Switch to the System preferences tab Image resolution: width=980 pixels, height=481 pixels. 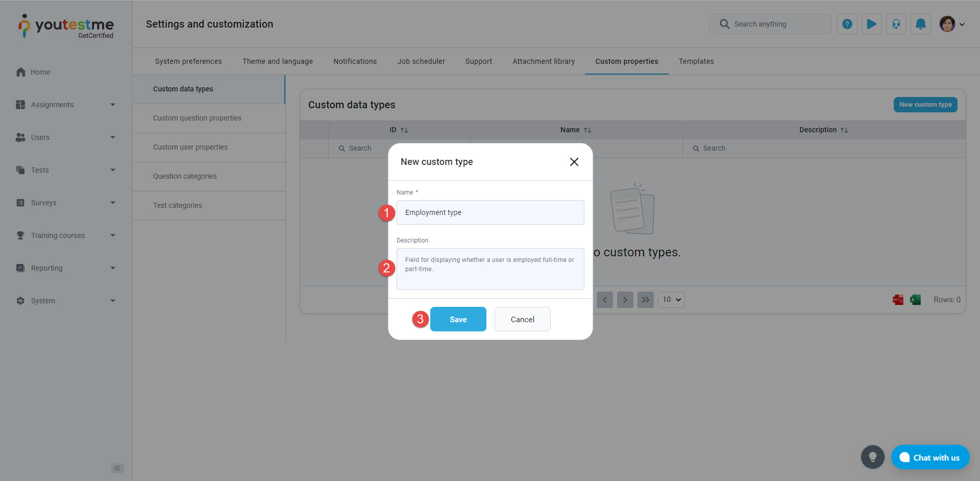(x=188, y=61)
